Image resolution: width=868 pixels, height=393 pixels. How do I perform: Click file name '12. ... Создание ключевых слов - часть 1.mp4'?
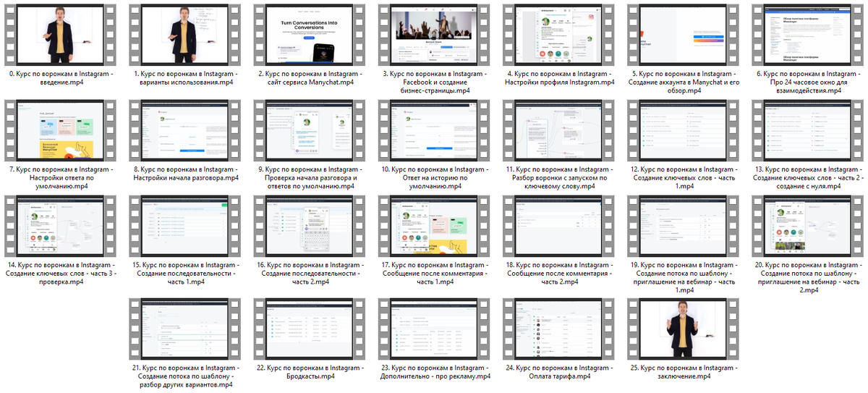683,178
